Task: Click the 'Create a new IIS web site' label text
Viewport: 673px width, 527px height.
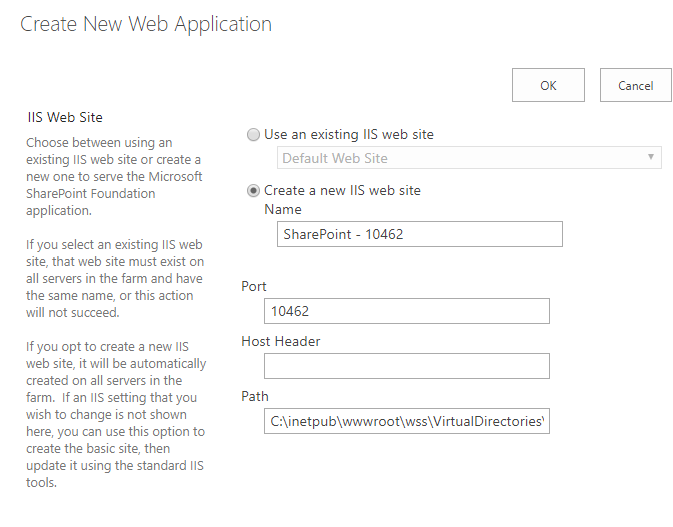Action: pyautogui.click(x=342, y=191)
